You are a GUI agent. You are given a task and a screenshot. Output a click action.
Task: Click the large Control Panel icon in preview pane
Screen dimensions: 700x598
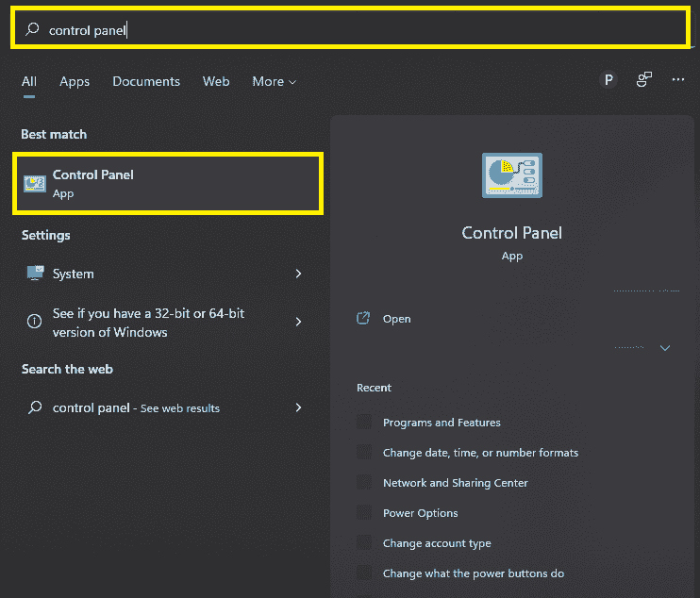click(511, 176)
